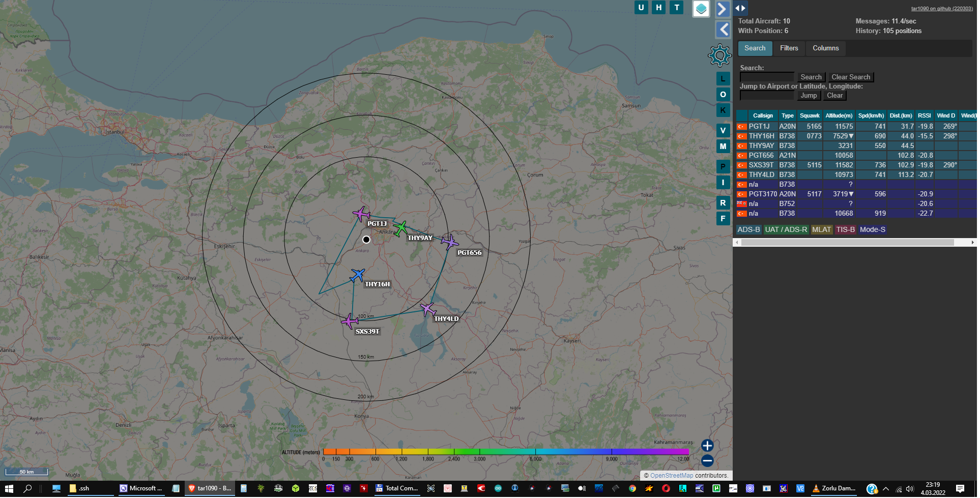The width and height of the screenshot is (980, 498).
Task: Click the Jump to Airport input field
Action: click(766, 96)
